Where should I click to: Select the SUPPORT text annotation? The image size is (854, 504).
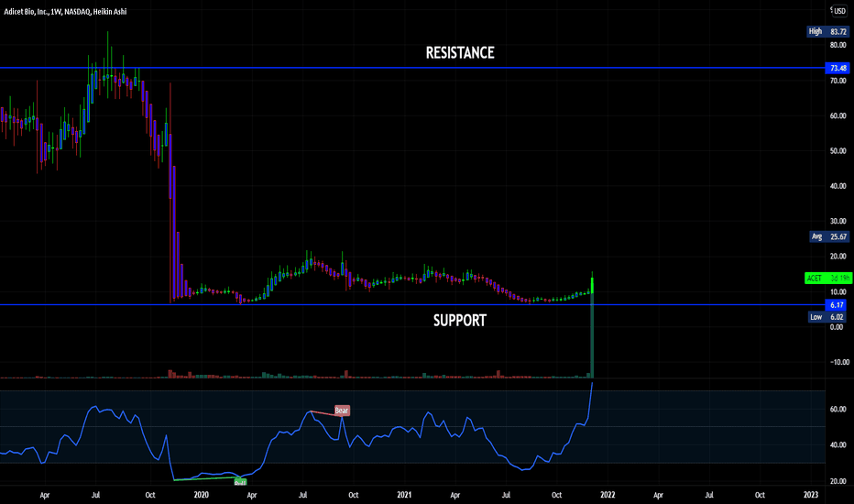tap(460, 321)
